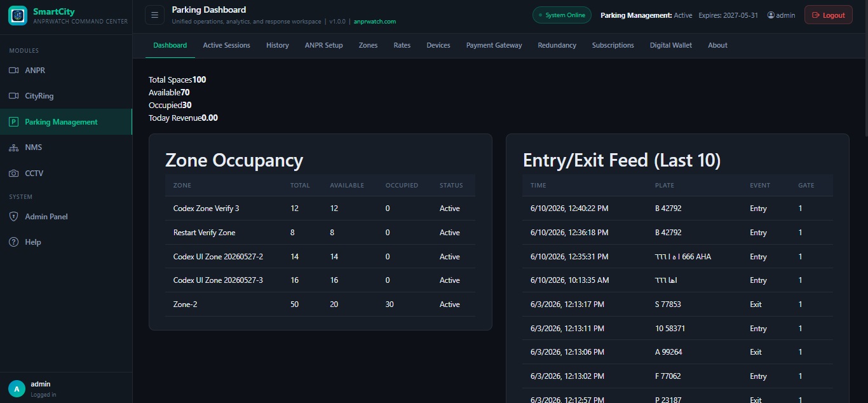This screenshot has width=868, height=403.
Task: Click the Event column header
Action: 760,186
